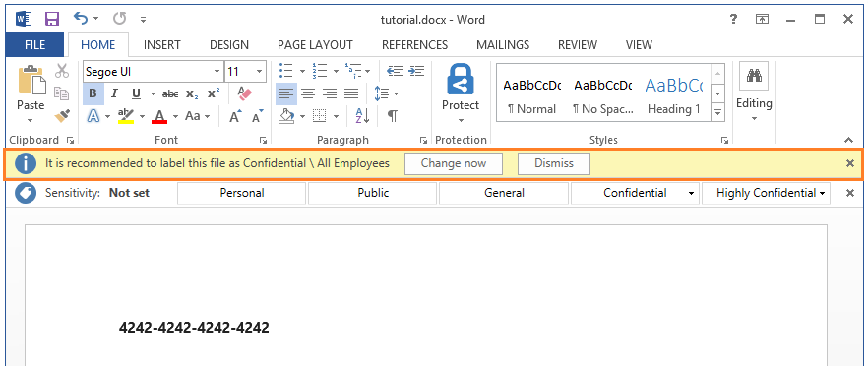
Task: Center align the text
Action: tap(308, 93)
